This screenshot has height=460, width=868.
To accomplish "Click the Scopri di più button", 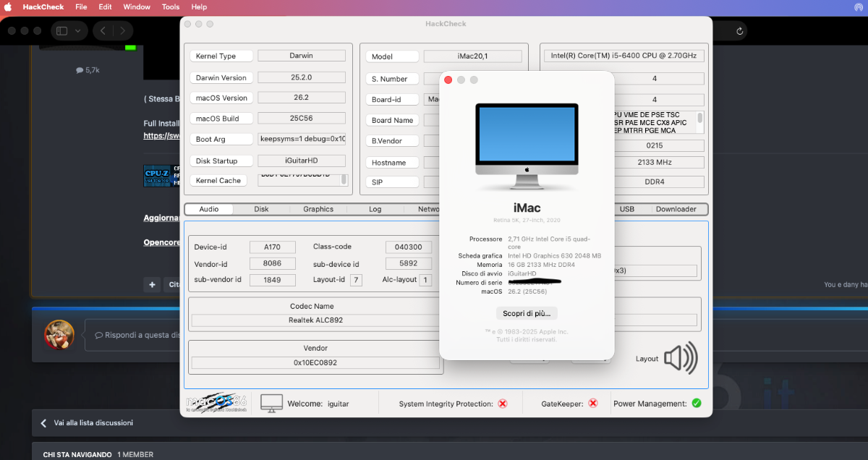I will 527,313.
